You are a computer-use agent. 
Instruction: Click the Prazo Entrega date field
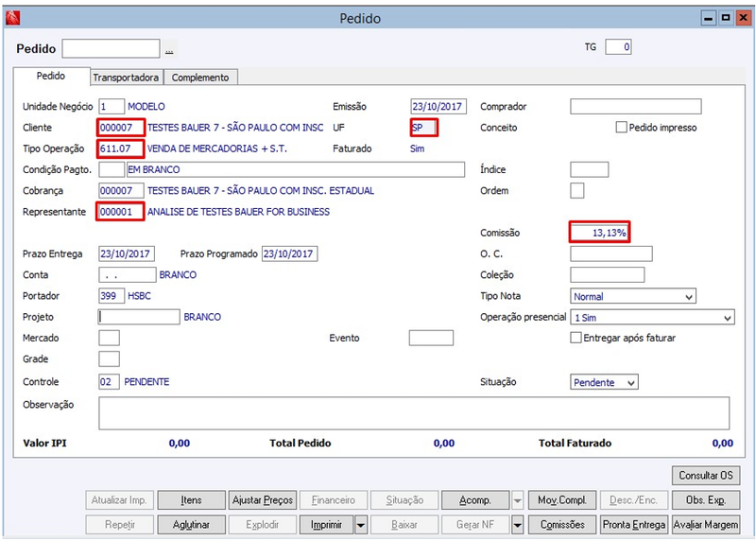127,253
